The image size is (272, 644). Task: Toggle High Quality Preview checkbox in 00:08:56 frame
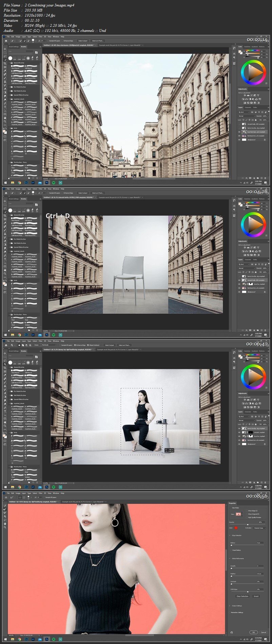(247, 518)
